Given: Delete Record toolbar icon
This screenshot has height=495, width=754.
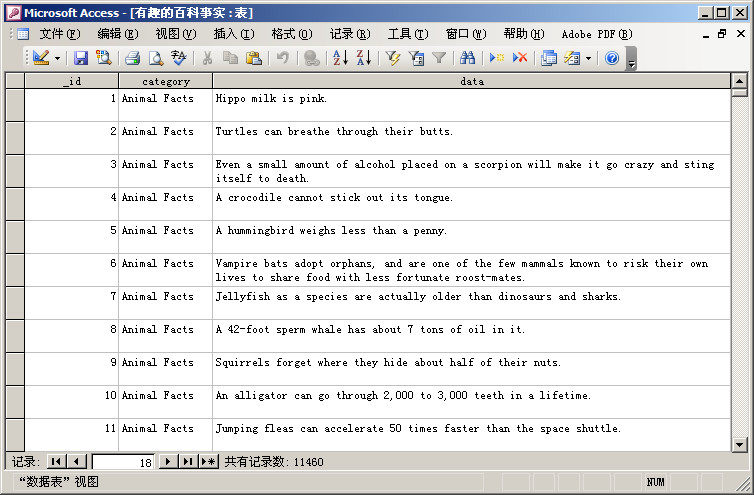Looking at the screenshot, I should pyautogui.click(x=520, y=58).
